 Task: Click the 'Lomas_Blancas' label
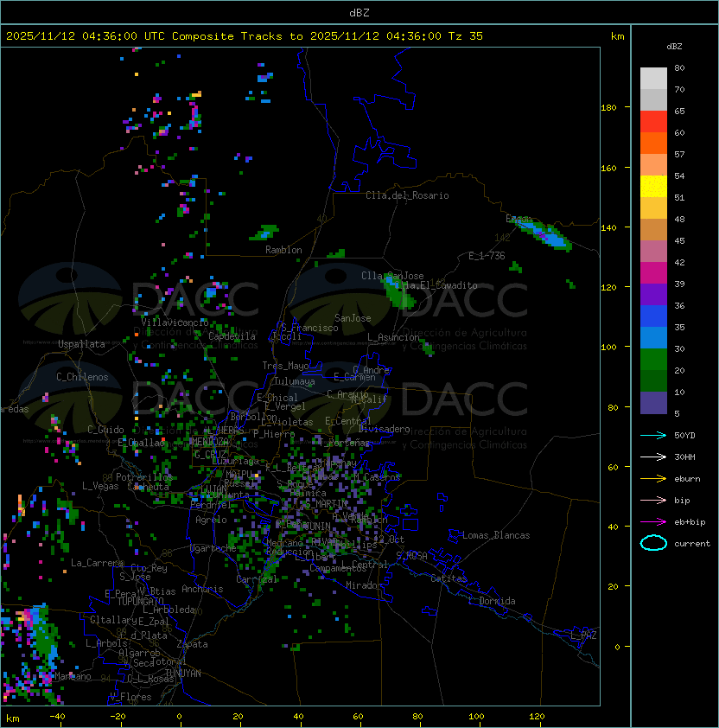click(496, 535)
